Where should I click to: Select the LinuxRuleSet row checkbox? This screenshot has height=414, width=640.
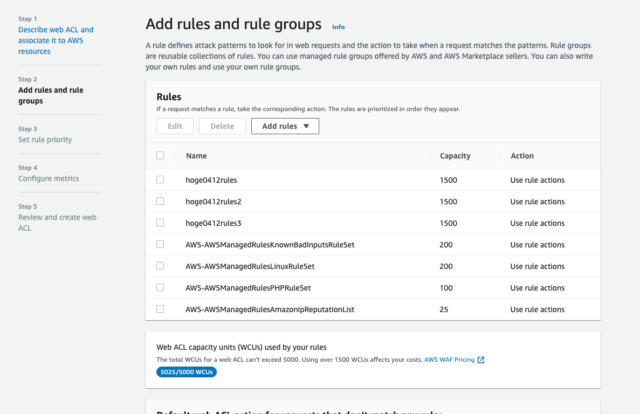pos(160,266)
